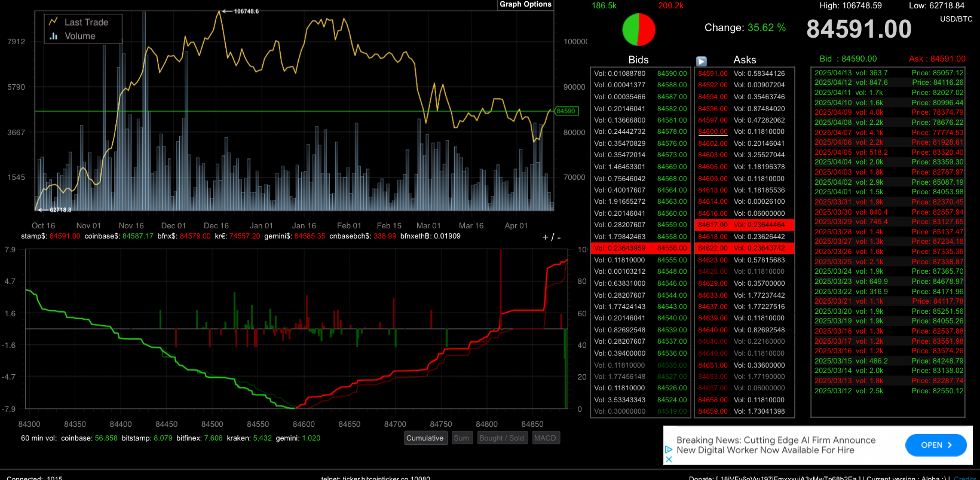Select the highlighted ask row at 84617.00
Screen dimensions: 980x480
(x=745, y=225)
